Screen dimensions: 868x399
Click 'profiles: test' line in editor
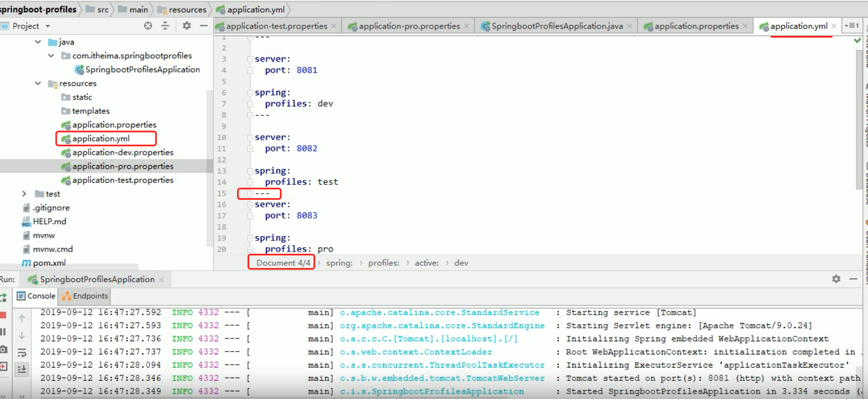[301, 182]
